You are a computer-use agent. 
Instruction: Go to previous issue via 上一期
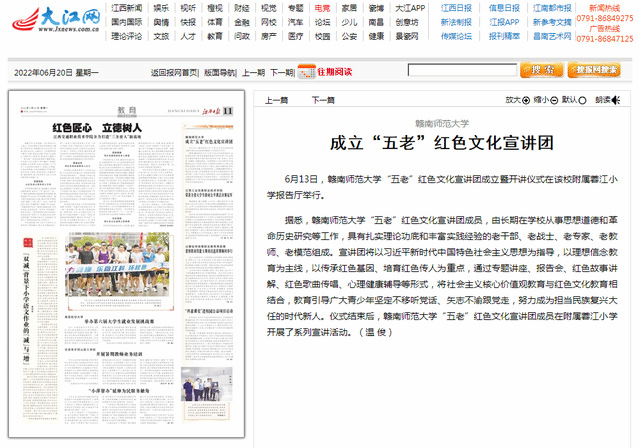[x=254, y=73]
